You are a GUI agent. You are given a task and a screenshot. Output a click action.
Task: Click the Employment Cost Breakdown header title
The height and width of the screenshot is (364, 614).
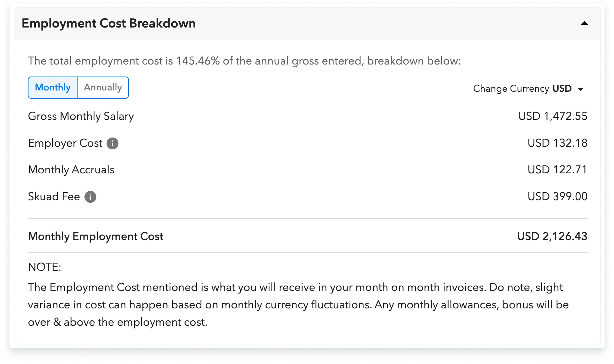[108, 24]
